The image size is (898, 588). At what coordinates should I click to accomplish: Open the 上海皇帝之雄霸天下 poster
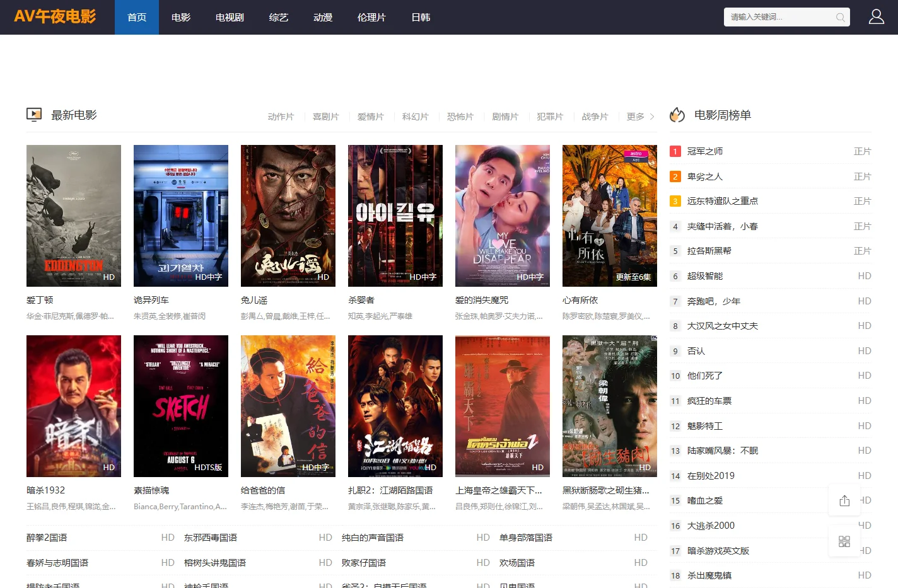pyautogui.click(x=503, y=406)
